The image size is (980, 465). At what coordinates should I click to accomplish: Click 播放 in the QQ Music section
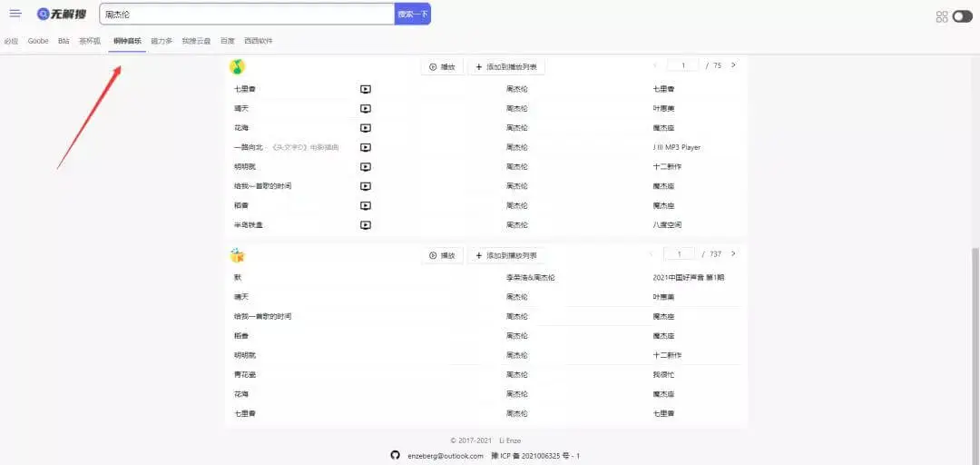click(x=442, y=67)
